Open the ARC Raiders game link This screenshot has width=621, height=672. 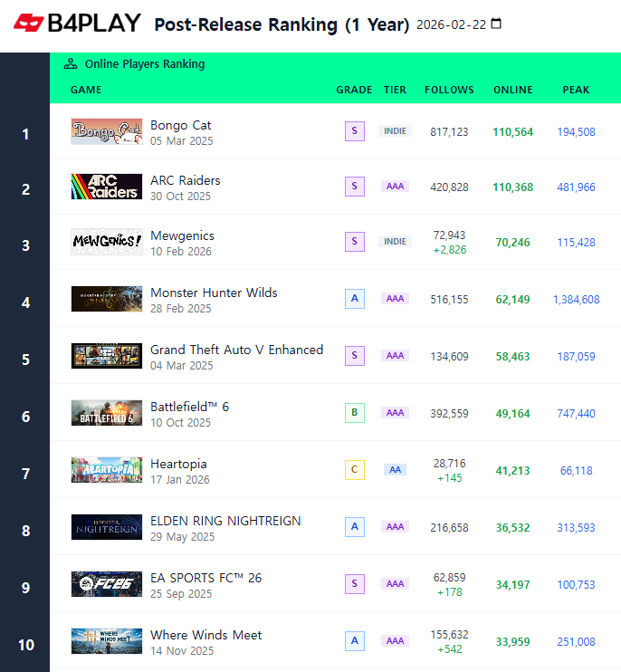(x=185, y=180)
